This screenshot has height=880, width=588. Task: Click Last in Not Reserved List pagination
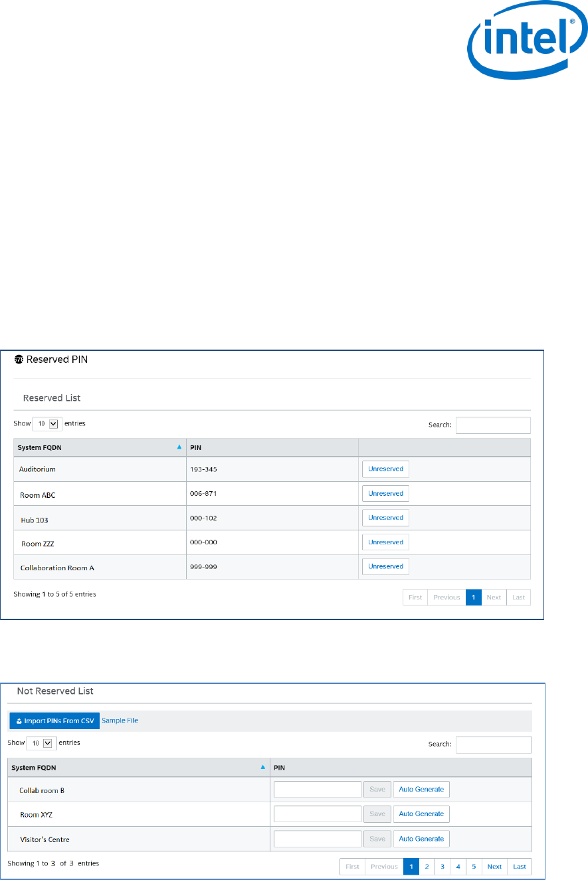coord(520,867)
